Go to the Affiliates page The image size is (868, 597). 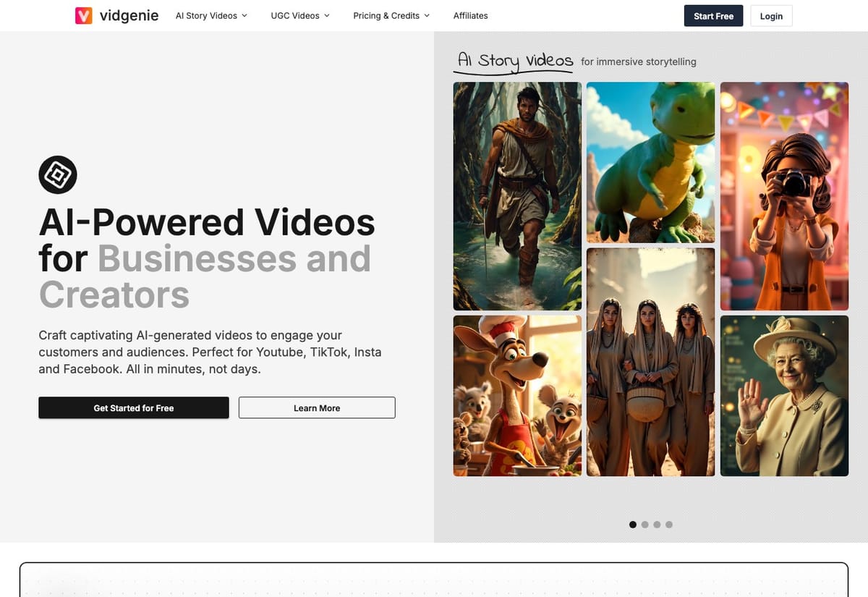pos(471,15)
